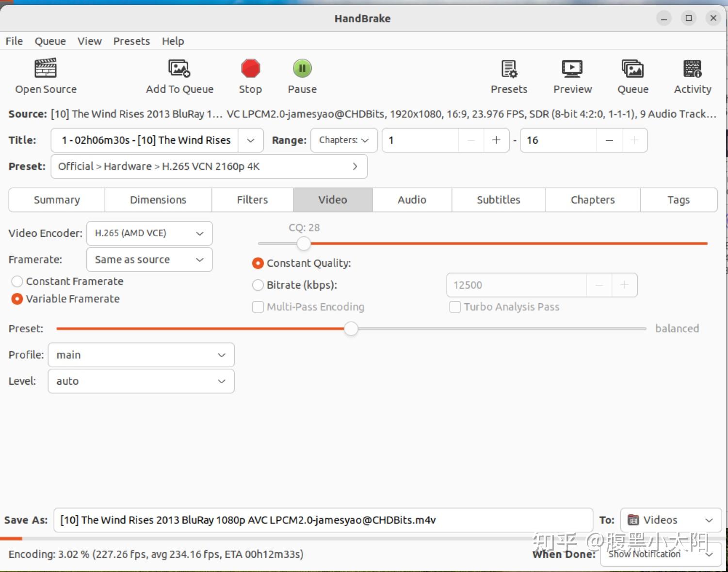The height and width of the screenshot is (572, 728).
Task: Pause the running encode
Action: tap(302, 76)
